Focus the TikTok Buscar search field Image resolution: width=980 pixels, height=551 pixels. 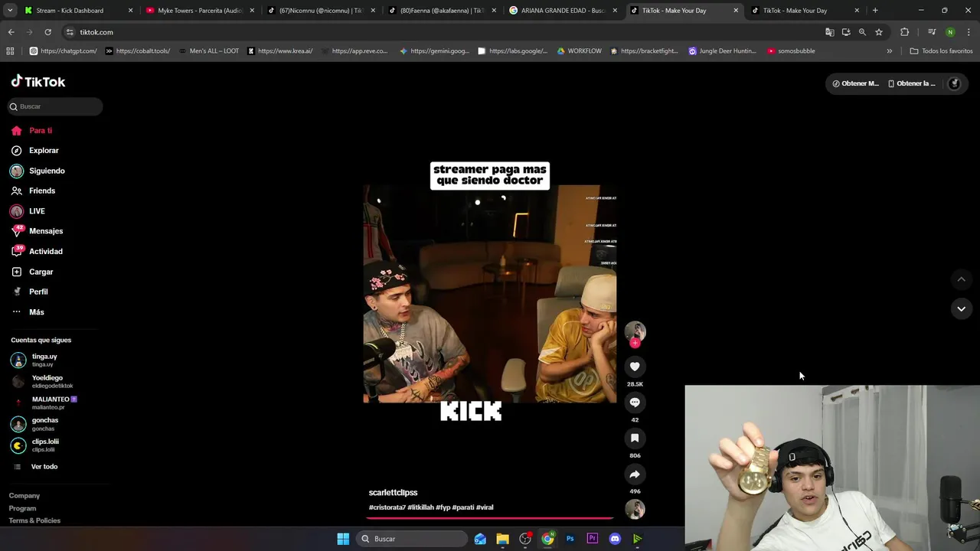(x=55, y=106)
